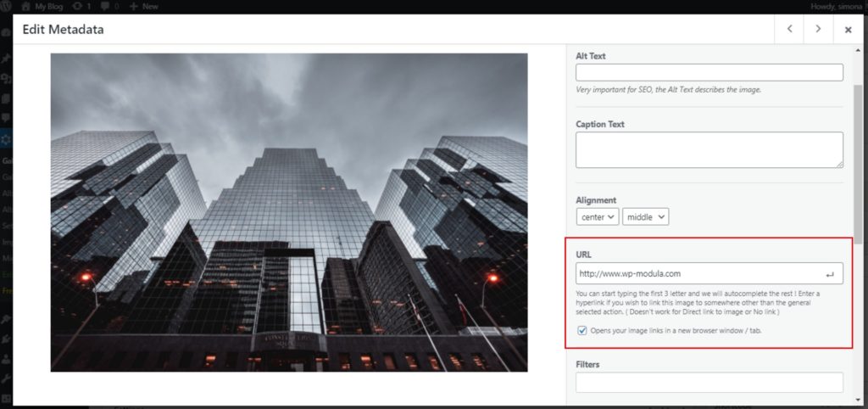Click the plus icon next to New

tap(134, 6)
